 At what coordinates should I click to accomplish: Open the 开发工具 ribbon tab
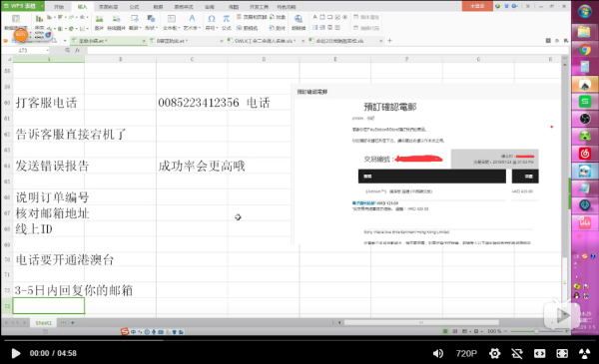[x=259, y=7]
